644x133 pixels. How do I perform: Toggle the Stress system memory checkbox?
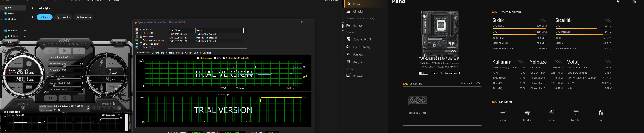coord(141,40)
